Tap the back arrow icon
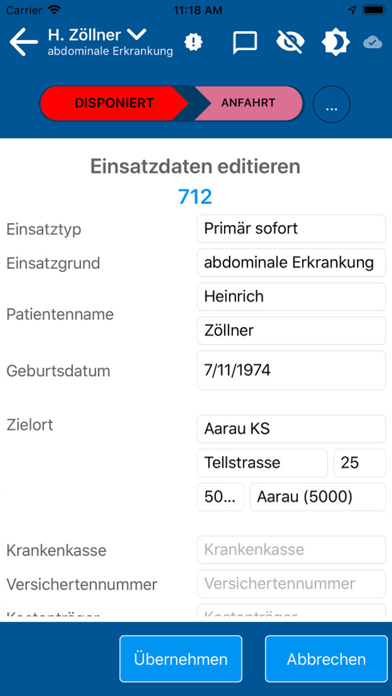 pos(24,43)
